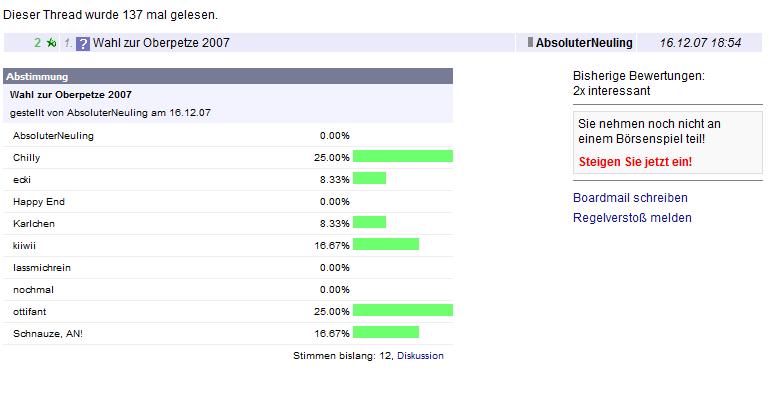
Task: Click the lassmichrein poll entry
Action: pyautogui.click(x=228, y=267)
